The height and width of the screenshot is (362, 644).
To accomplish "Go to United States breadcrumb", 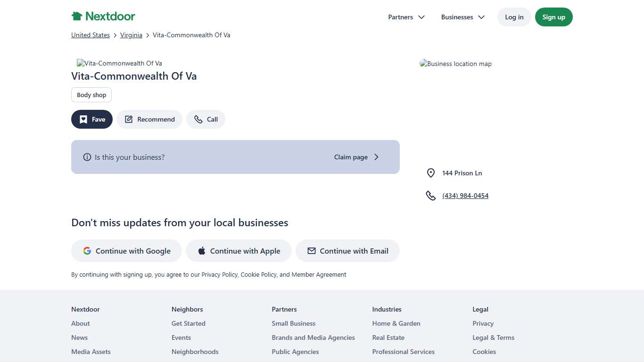I will [x=91, y=35].
